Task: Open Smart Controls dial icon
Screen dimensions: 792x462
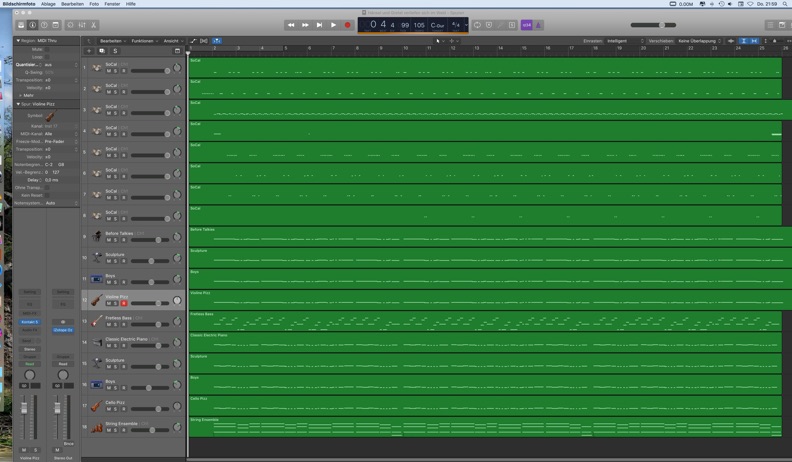Action: click(70, 25)
